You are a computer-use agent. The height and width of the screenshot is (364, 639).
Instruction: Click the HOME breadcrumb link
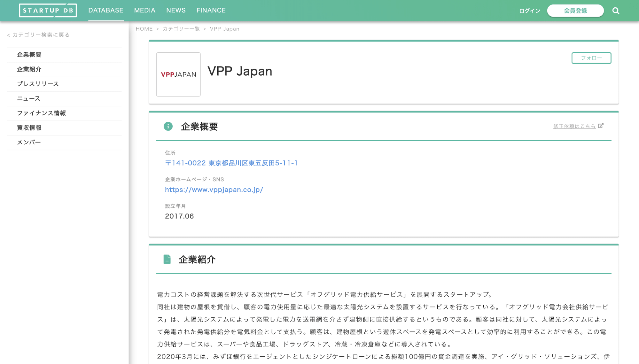144,28
